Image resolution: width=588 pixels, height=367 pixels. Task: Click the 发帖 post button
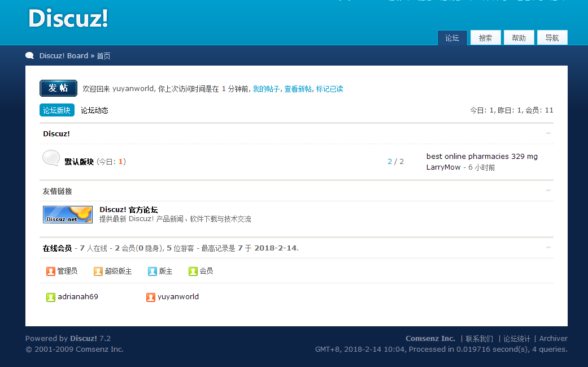(x=58, y=88)
